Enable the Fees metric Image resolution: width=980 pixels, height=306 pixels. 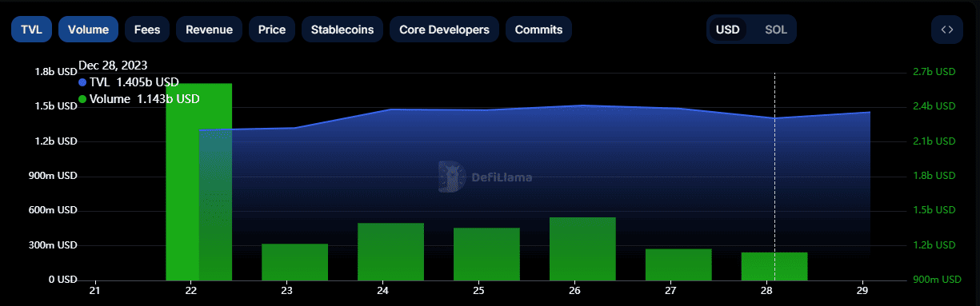[147, 30]
